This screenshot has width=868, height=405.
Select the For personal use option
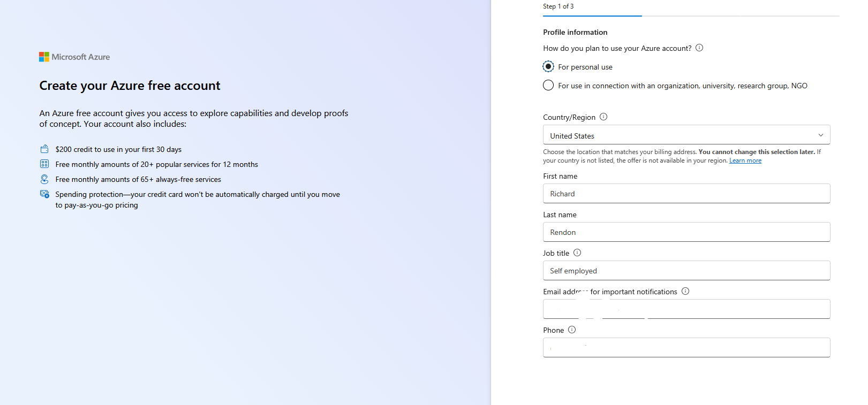coord(548,66)
